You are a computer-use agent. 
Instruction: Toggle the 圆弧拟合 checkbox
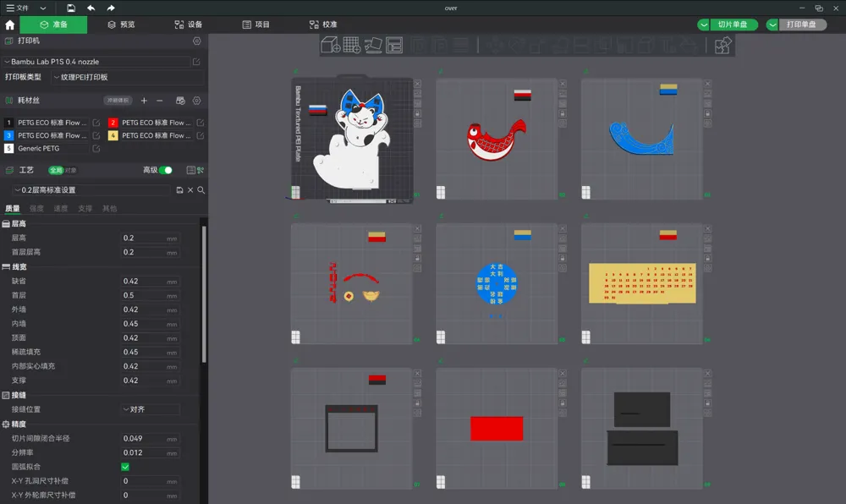point(125,467)
